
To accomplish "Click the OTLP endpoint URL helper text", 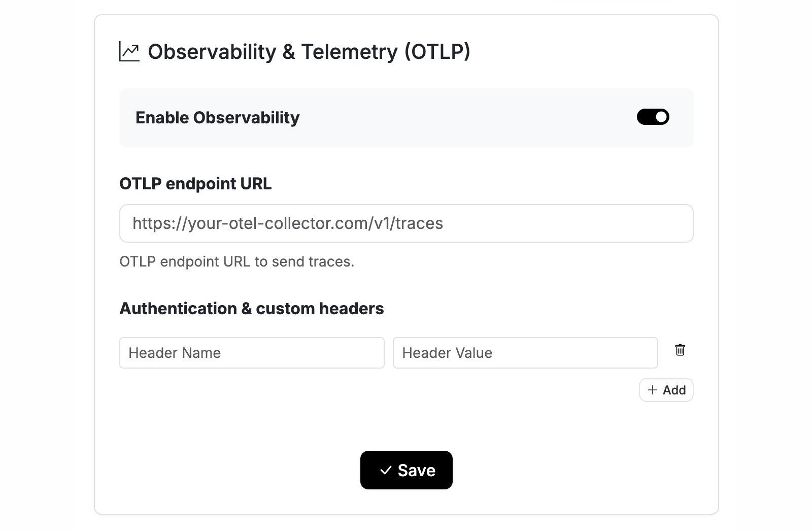I will click(x=236, y=261).
